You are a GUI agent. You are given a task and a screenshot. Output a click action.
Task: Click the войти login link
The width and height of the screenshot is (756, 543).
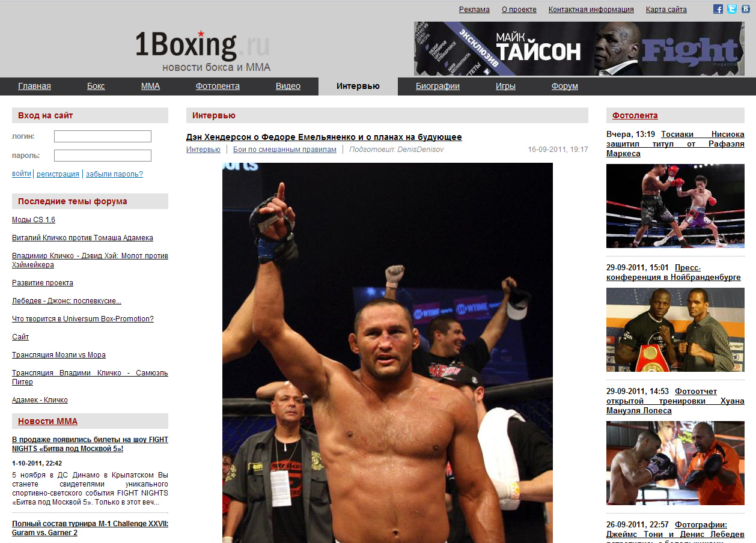click(22, 174)
